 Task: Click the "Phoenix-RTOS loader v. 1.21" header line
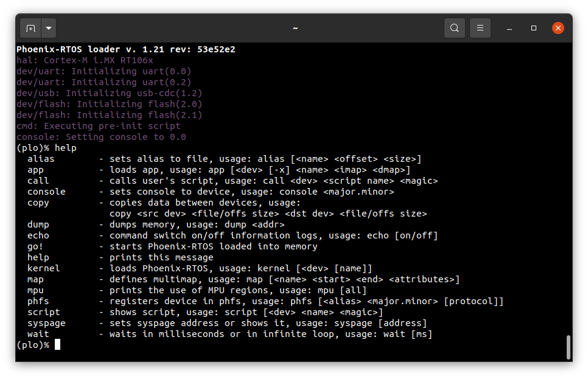126,49
